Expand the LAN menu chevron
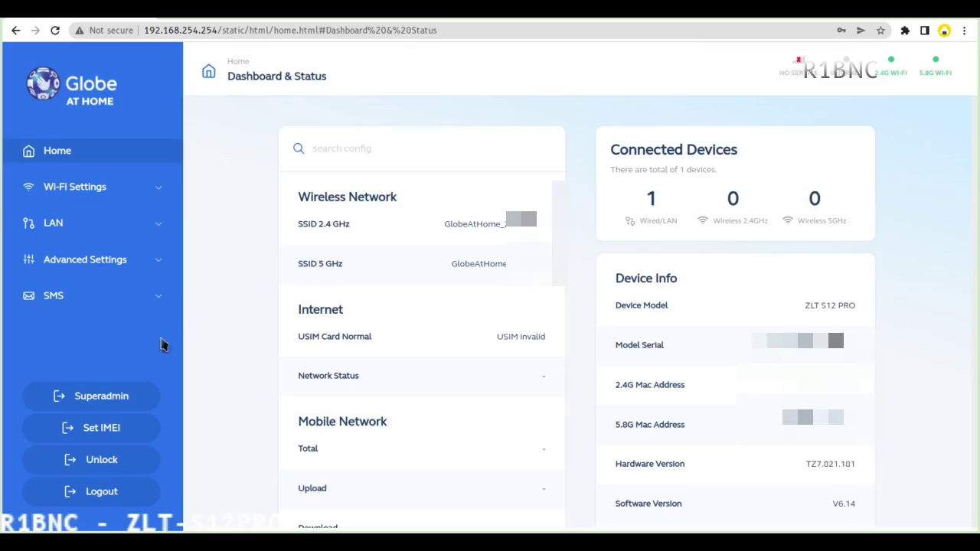The image size is (980, 551). coord(158,223)
